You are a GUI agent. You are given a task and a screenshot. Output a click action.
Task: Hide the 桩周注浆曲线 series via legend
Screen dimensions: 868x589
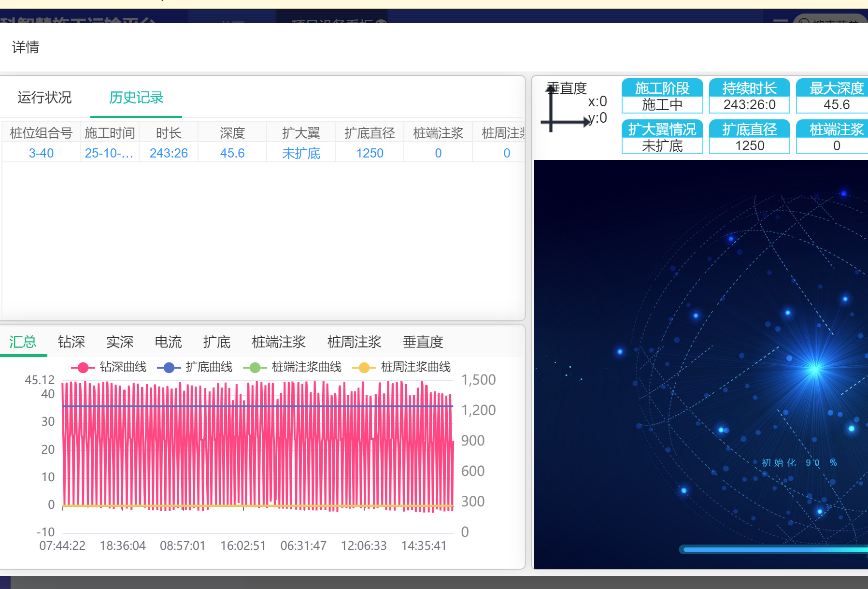click(364, 367)
